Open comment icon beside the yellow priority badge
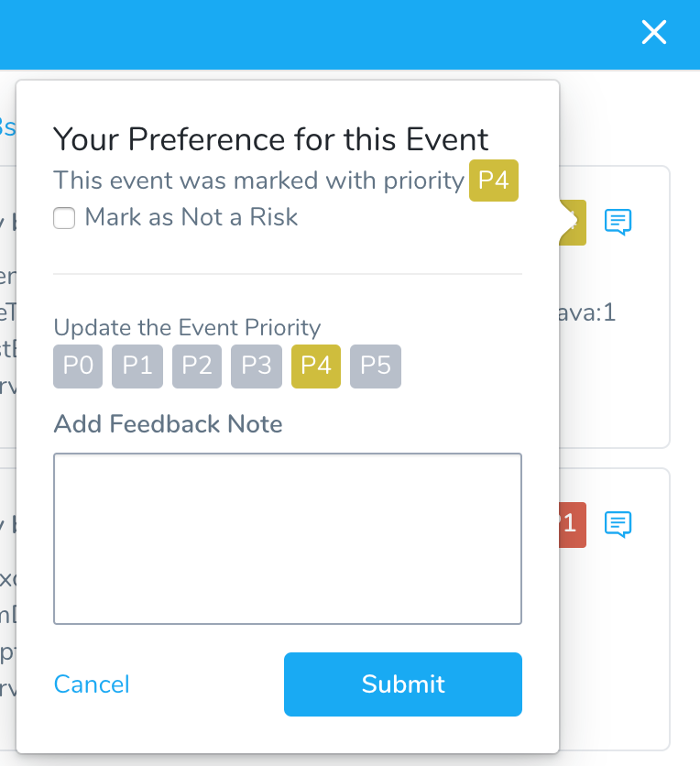The width and height of the screenshot is (700, 766). [618, 222]
